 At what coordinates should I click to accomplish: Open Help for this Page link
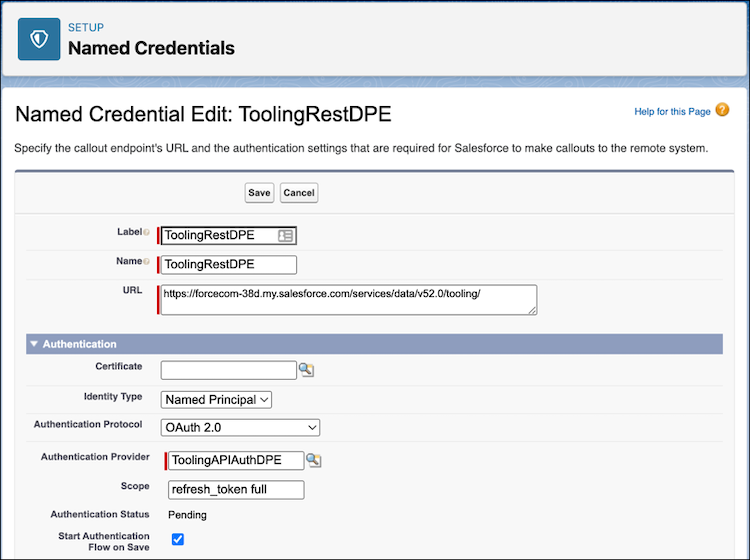coord(672,111)
